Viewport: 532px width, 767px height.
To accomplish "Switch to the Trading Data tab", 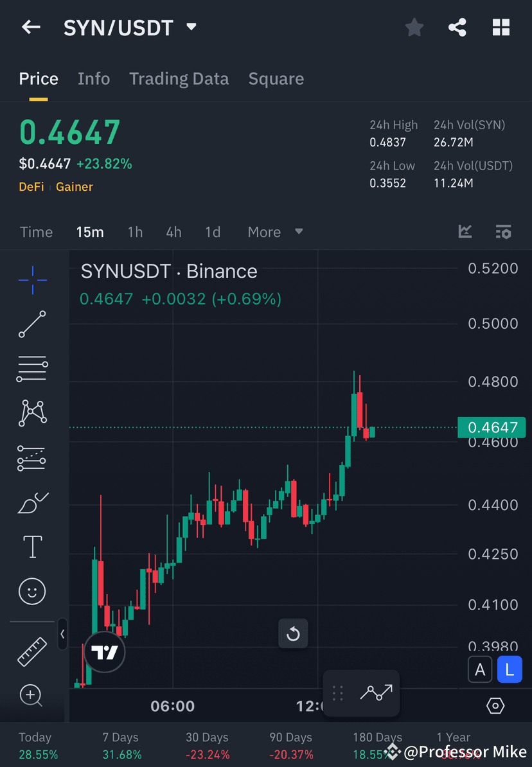I will pos(179,78).
